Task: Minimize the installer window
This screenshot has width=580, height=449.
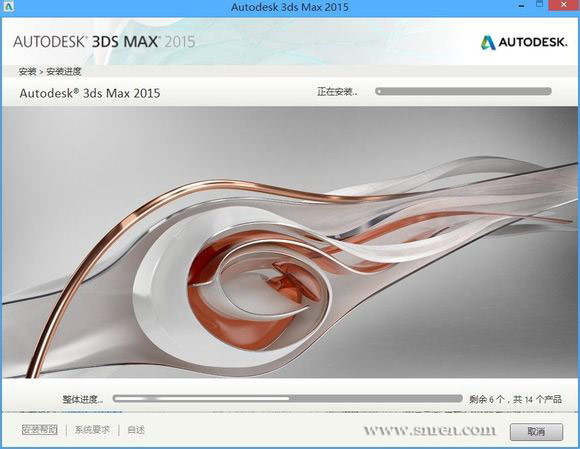Action: coord(522,6)
